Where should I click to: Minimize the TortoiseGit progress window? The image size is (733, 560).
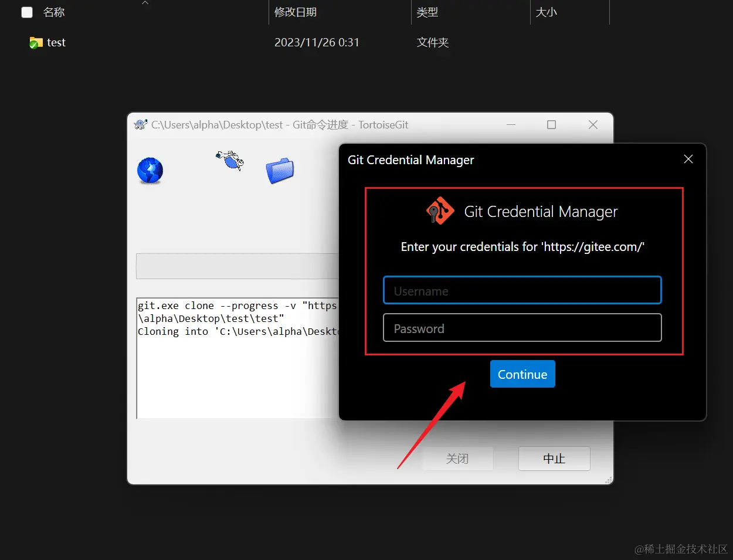tap(511, 124)
